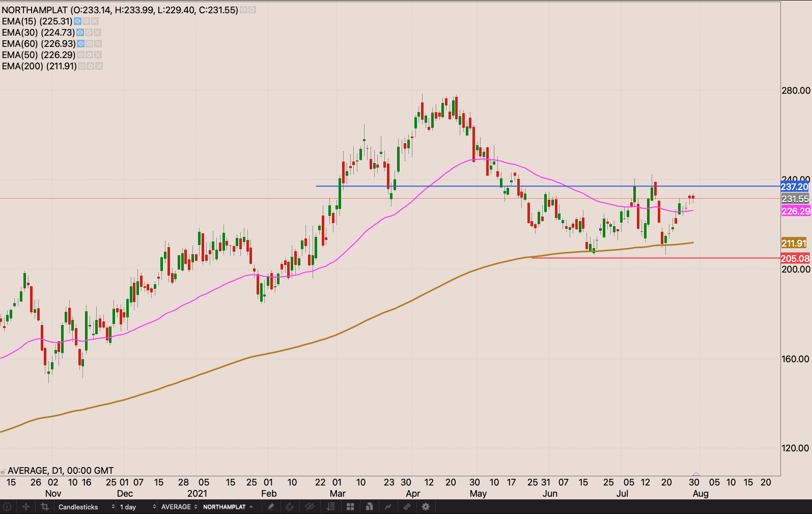Open settings for EMA(30) indicator
Screen dimensions: 812x514
pos(89,33)
